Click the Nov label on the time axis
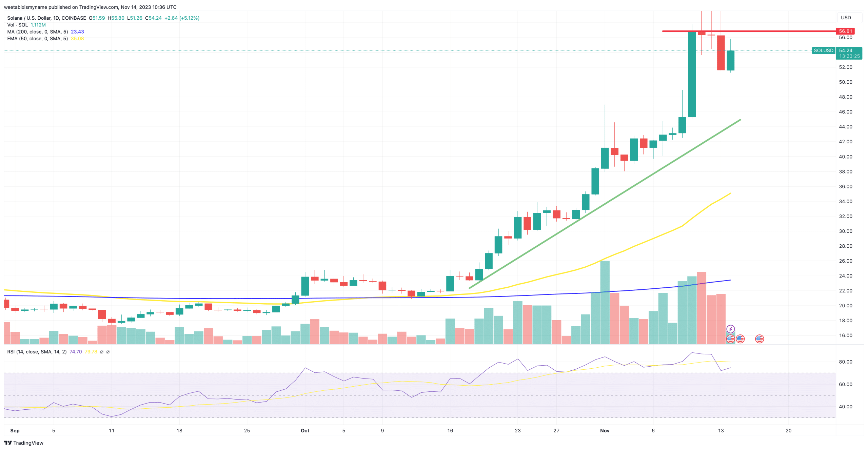Screen dimensions: 868x450 (x=605, y=430)
